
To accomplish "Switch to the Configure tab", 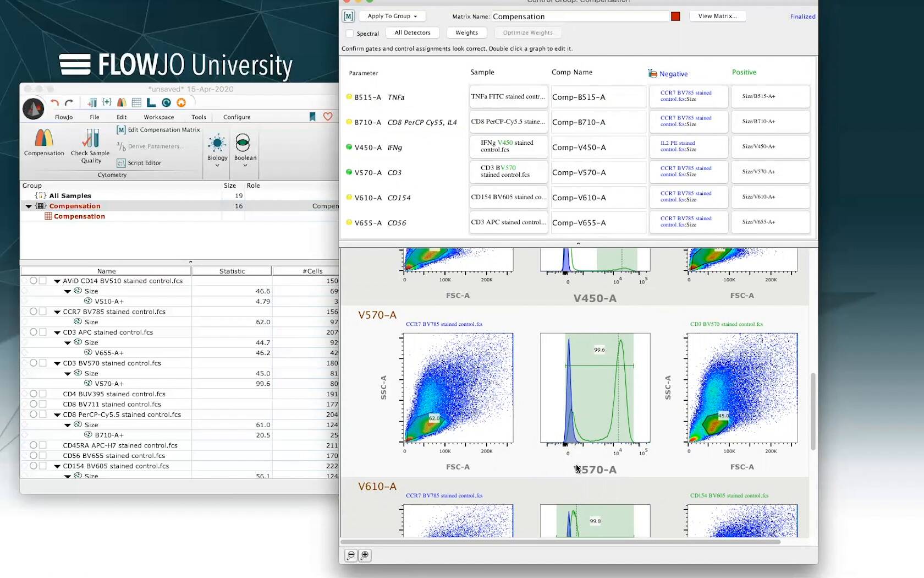I will [x=237, y=117].
